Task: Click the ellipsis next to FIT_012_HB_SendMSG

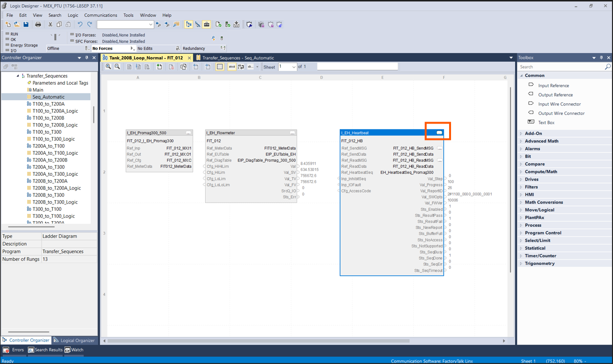Action: tap(440, 148)
